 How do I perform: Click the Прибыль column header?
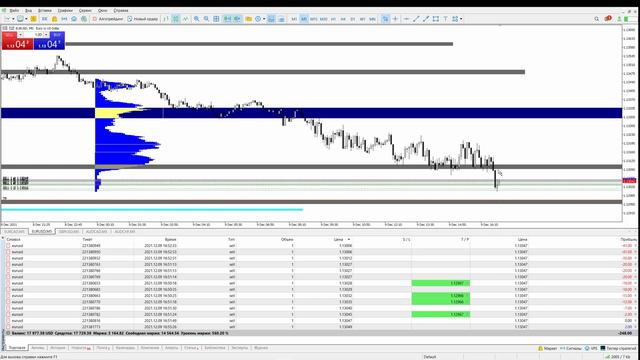[x=628, y=239]
